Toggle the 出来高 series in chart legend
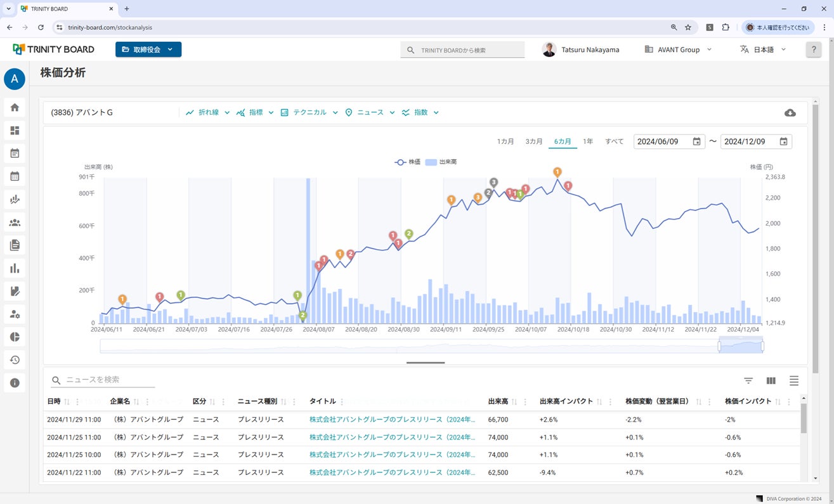The height and width of the screenshot is (504, 834). coord(441,162)
